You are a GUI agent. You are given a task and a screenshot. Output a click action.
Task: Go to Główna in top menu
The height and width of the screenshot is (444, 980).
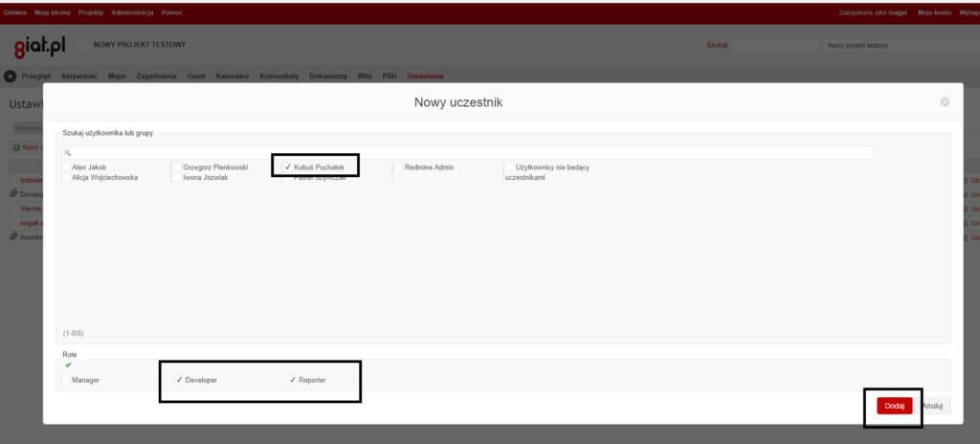tap(15, 12)
